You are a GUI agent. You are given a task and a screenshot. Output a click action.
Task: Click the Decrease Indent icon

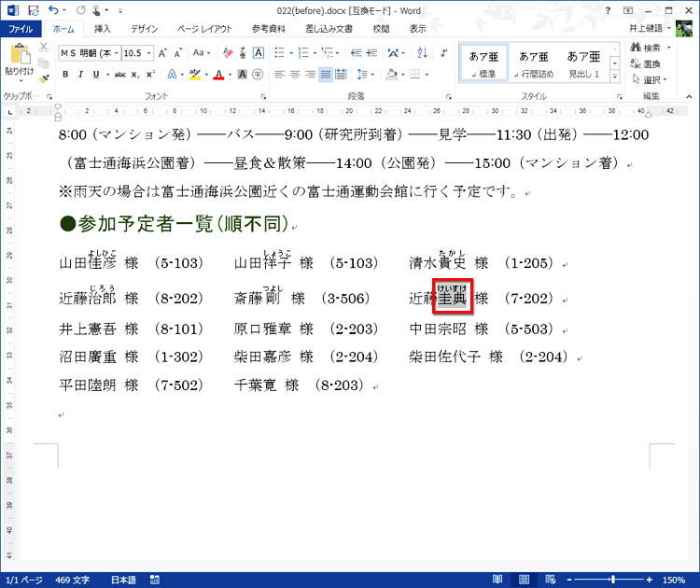[x=356, y=53]
